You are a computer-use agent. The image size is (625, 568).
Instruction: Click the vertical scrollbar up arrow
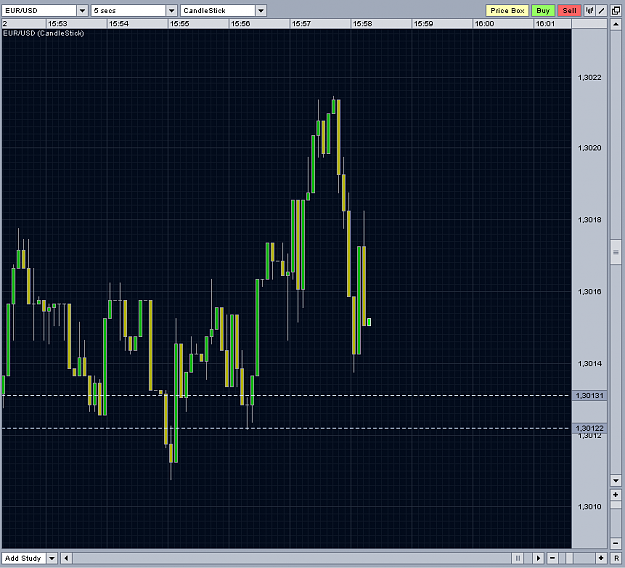click(616, 24)
